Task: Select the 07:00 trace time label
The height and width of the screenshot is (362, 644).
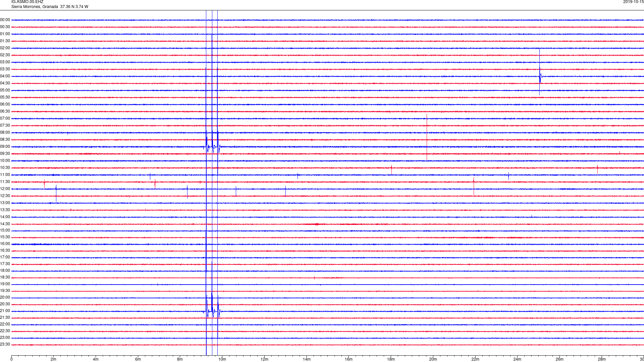Action: [x=5, y=119]
